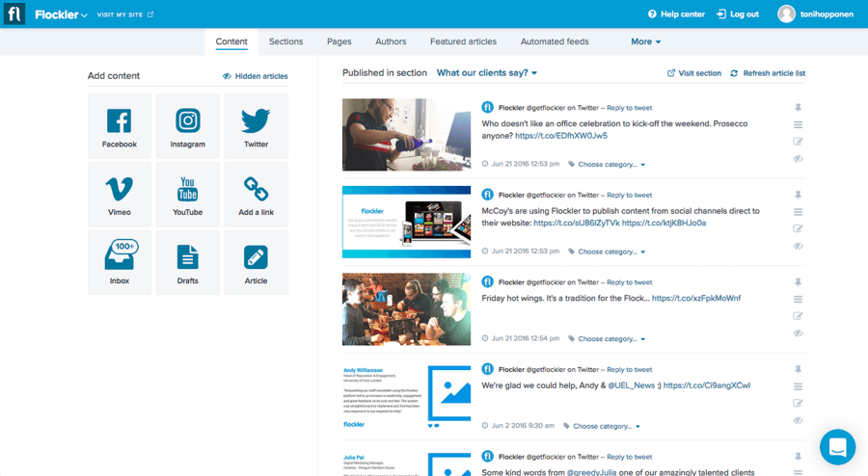Reply to tweet on the hot wings post
This screenshot has height=476, width=868.
pos(630,282)
